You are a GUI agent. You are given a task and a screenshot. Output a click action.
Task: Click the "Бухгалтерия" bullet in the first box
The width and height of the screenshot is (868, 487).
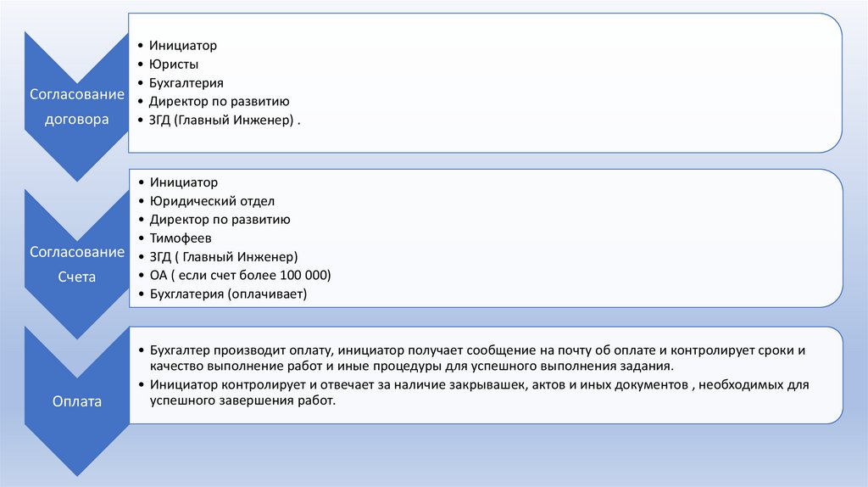tap(186, 83)
